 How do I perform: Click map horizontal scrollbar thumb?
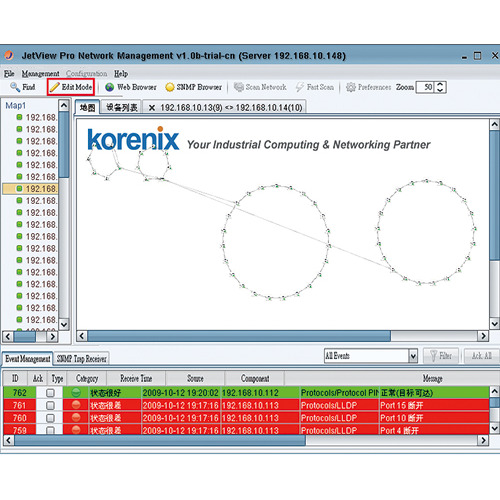(x=239, y=336)
